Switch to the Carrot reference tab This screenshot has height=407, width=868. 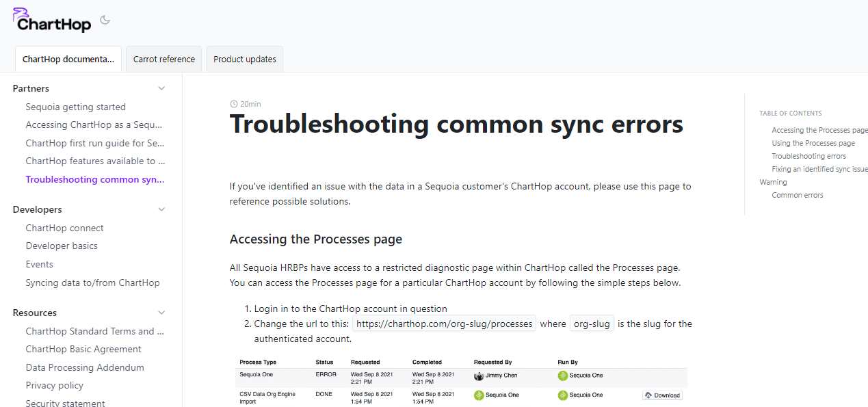click(164, 60)
